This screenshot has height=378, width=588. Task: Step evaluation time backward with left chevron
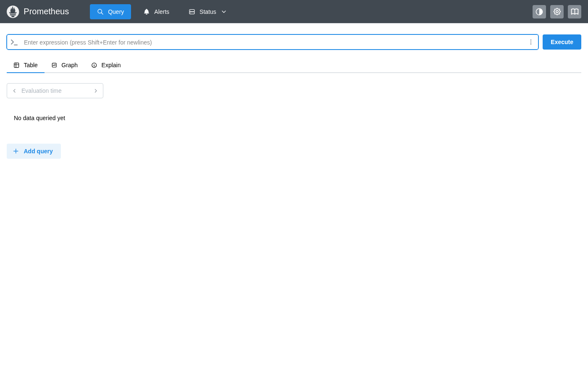(x=14, y=91)
